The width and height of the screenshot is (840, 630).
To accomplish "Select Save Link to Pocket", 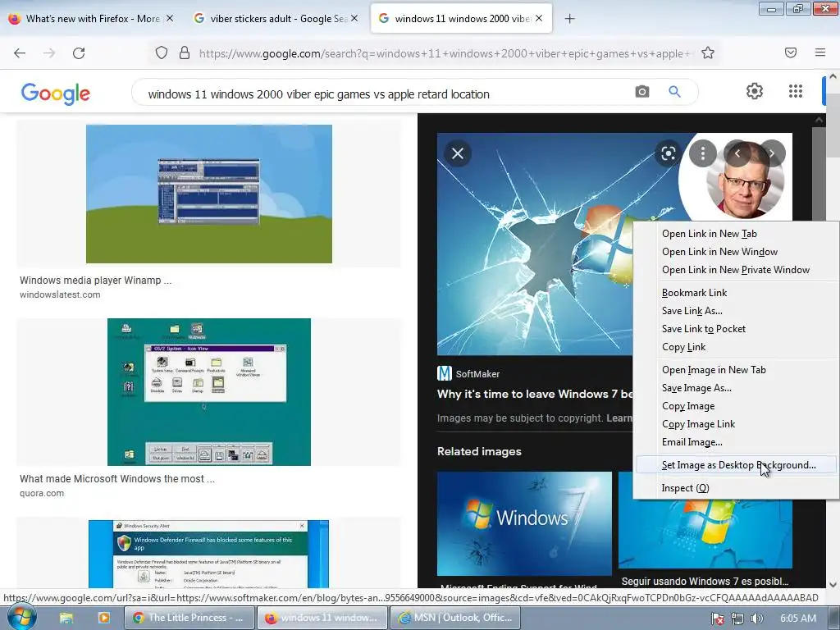I will [x=736, y=329].
